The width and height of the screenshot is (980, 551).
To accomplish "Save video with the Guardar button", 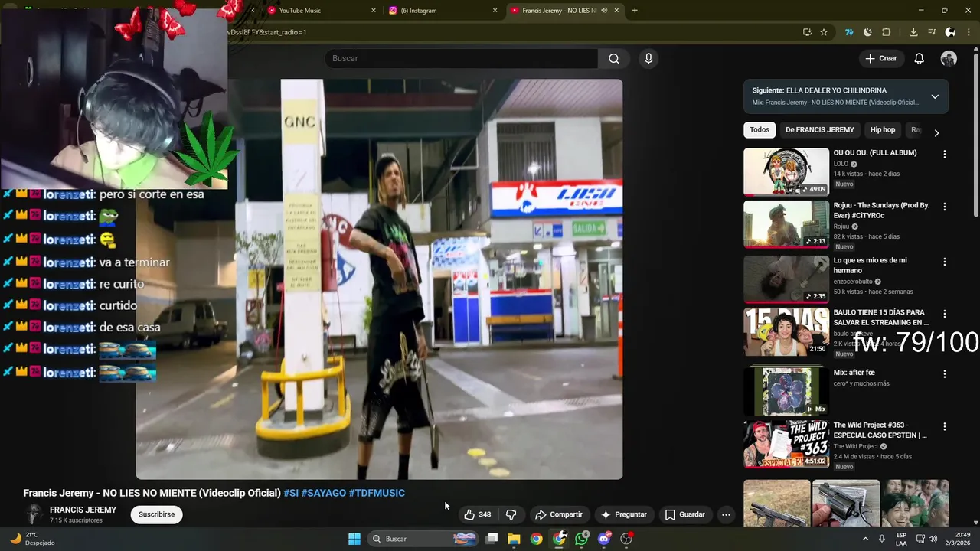I will (x=685, y=514).
